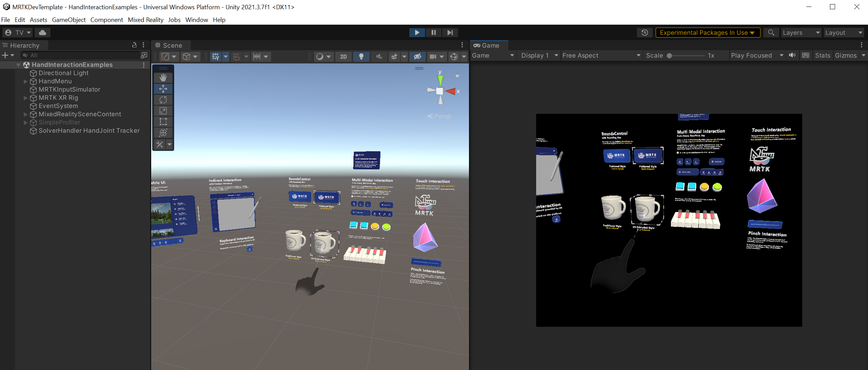Expand the MRTK XR Rig hierarchy item
The width and height of the screenshot is (868, 370).
click(x=26, y=98)
